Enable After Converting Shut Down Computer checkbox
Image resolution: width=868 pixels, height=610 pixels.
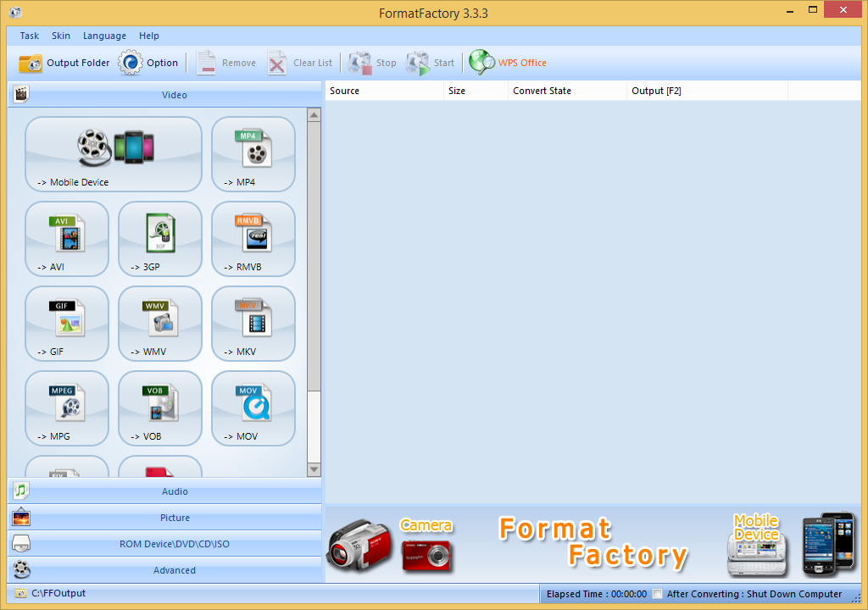point(657,594)
